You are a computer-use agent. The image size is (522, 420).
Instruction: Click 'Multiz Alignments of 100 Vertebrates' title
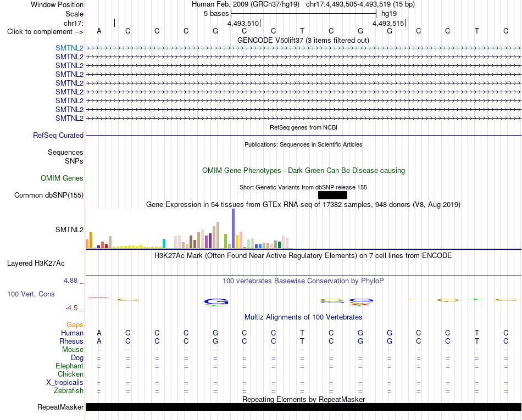303,317
